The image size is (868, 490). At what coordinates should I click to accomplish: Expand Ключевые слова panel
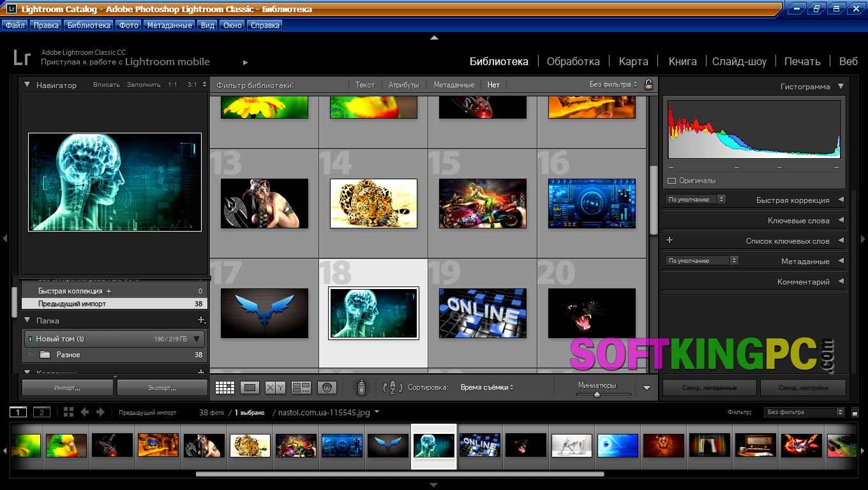coord(841,220)
